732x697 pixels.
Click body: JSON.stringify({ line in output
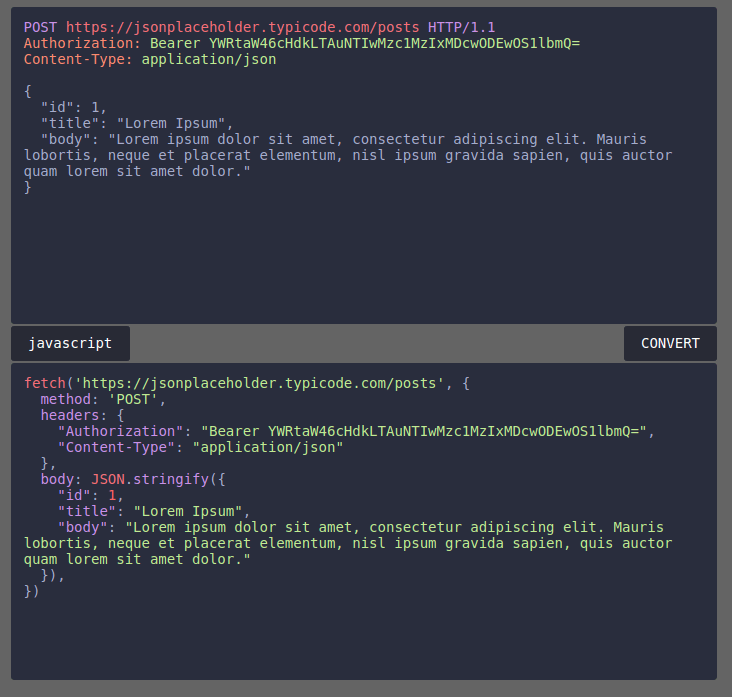133,479
